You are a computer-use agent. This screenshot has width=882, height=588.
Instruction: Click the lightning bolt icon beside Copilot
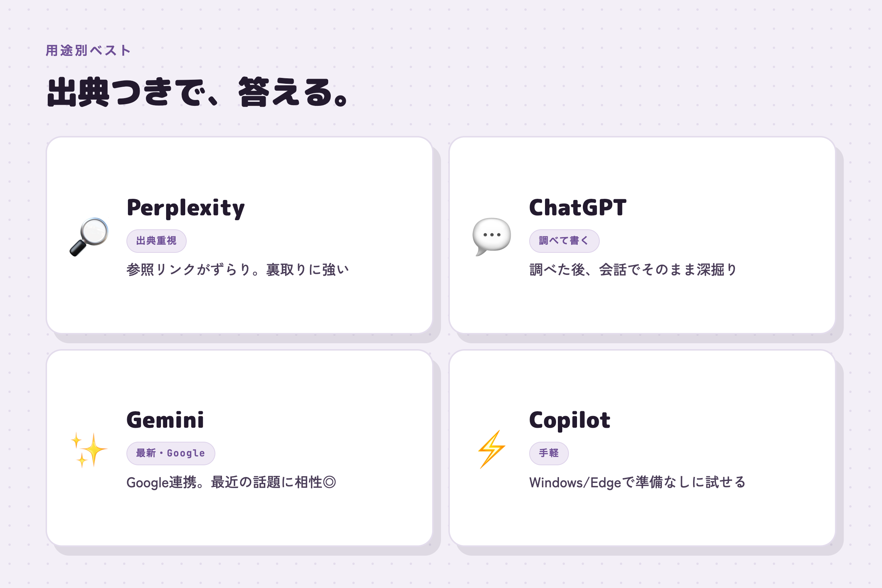point(492,449)
